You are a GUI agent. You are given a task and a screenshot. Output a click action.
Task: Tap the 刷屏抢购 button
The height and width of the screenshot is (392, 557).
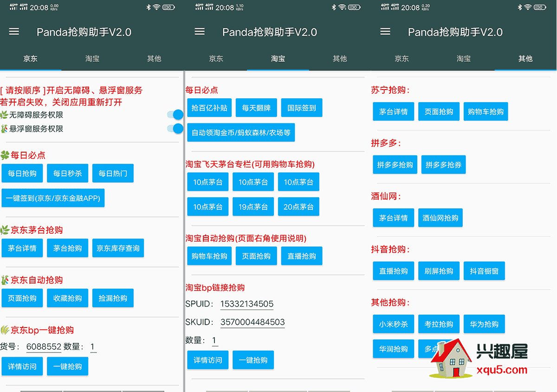[439, 271]
